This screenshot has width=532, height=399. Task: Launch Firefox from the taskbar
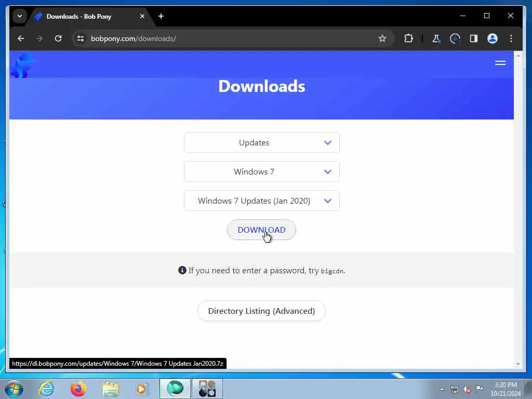pos(78,389)
